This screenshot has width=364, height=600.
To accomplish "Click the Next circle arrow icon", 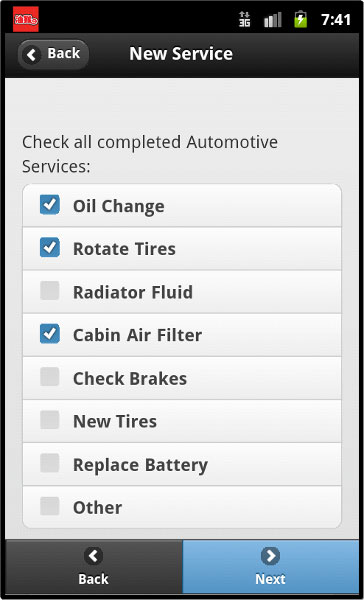I will 271,556.
